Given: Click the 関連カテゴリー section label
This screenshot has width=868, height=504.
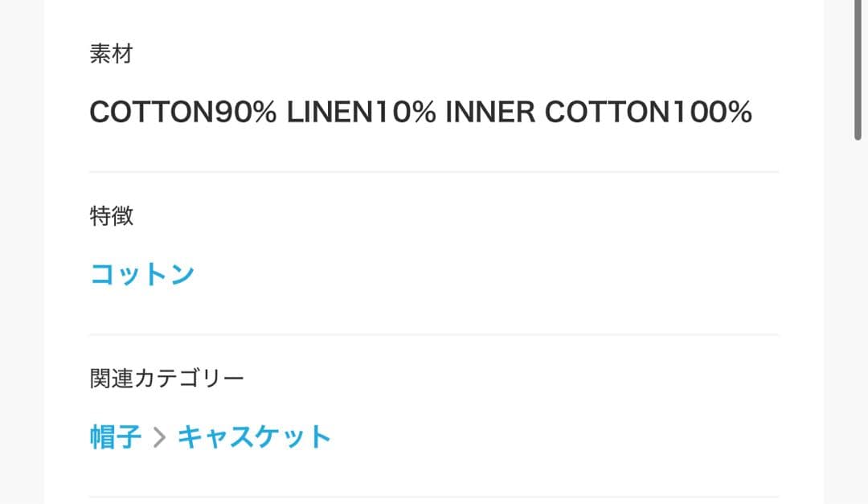Looking at the screenshot, I should click(166, 378).
